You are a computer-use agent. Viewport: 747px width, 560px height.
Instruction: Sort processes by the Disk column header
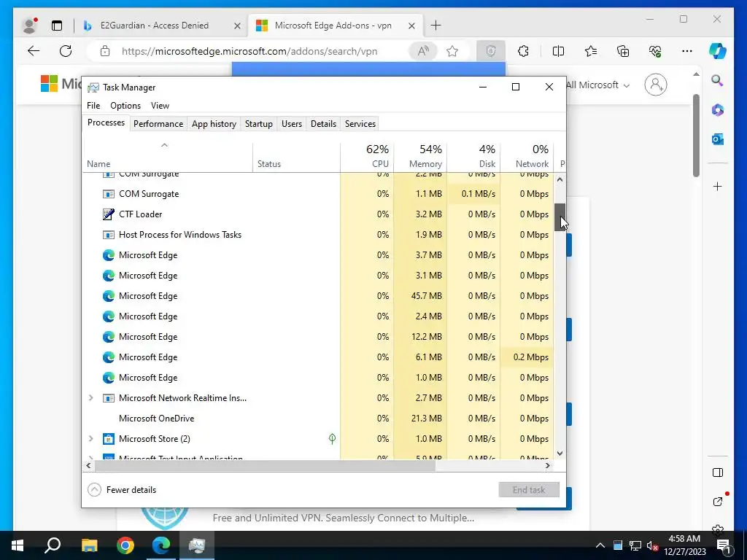[474, 157]
